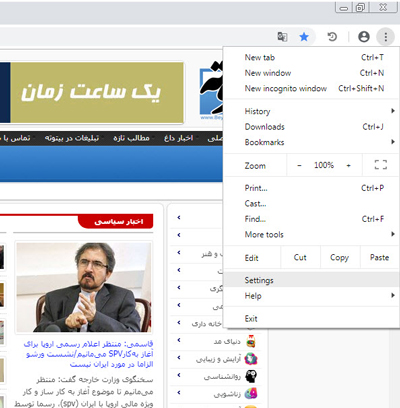This screenshot has width=400, height=408.
Task: Click Cut in the Edit row
Action: (300, 257)
